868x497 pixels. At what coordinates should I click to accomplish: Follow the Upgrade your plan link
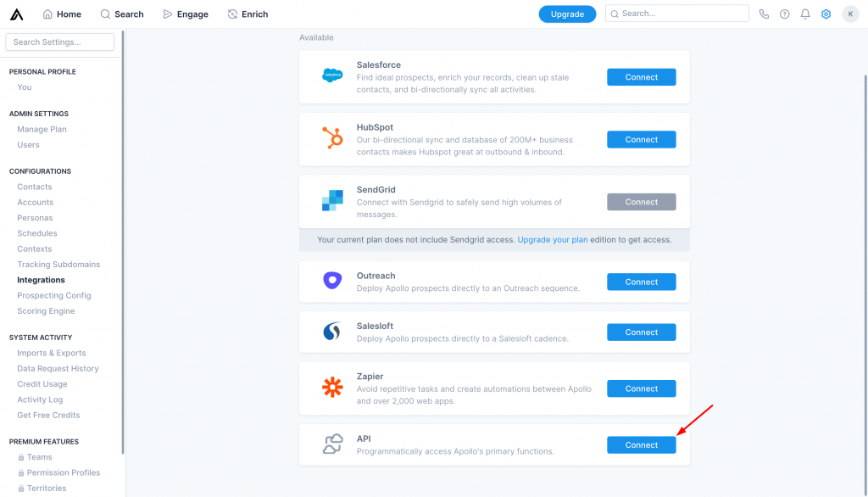(552, 240)
